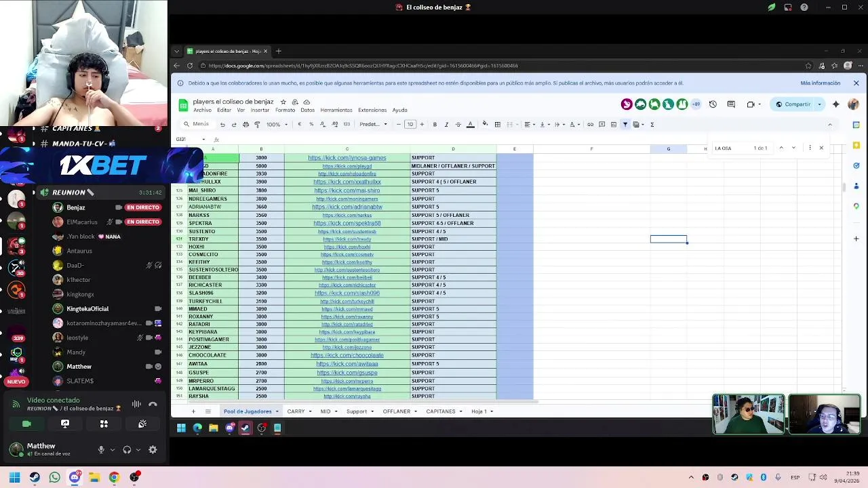
Task: Expand Compartir share options arrow
Action: coord(819,104)
